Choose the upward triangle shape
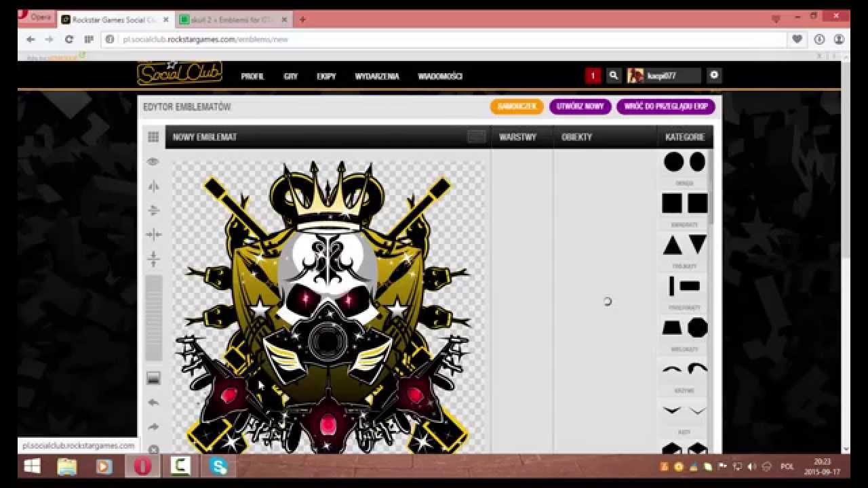Screen dimensions: 868x488 click(673, 245)
